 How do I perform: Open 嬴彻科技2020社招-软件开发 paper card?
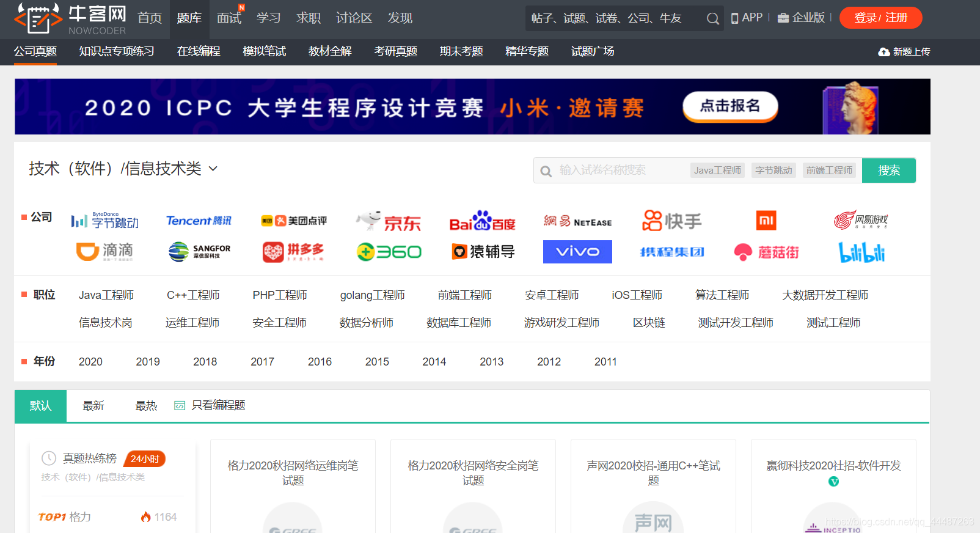pos(833,486)
